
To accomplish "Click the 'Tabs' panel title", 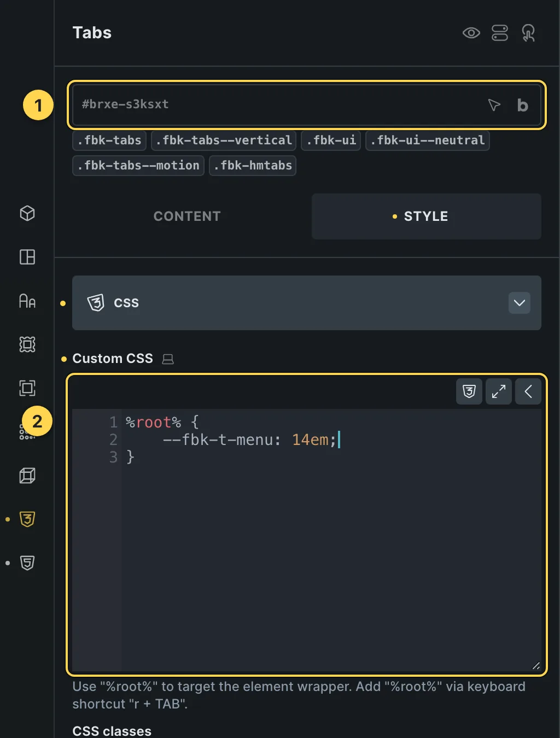I will (92, 33).
